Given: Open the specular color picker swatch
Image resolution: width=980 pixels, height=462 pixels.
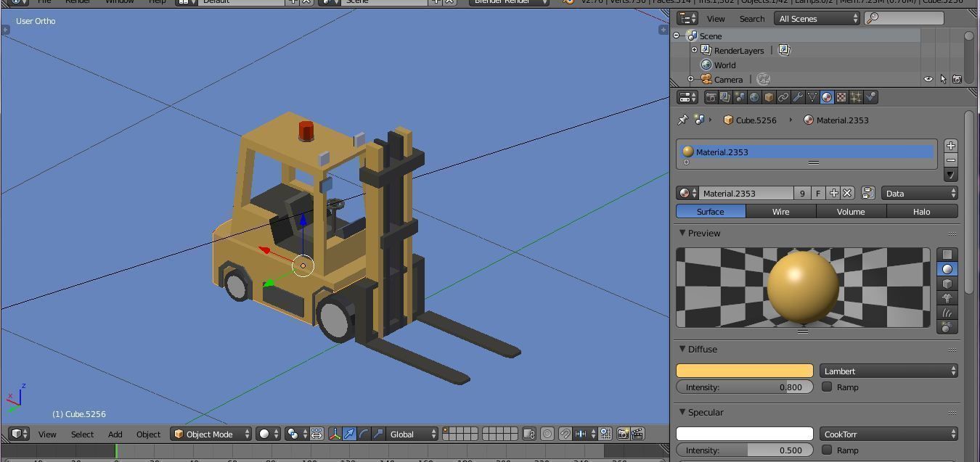Looking at the screenshot, I should click(745, 434).
